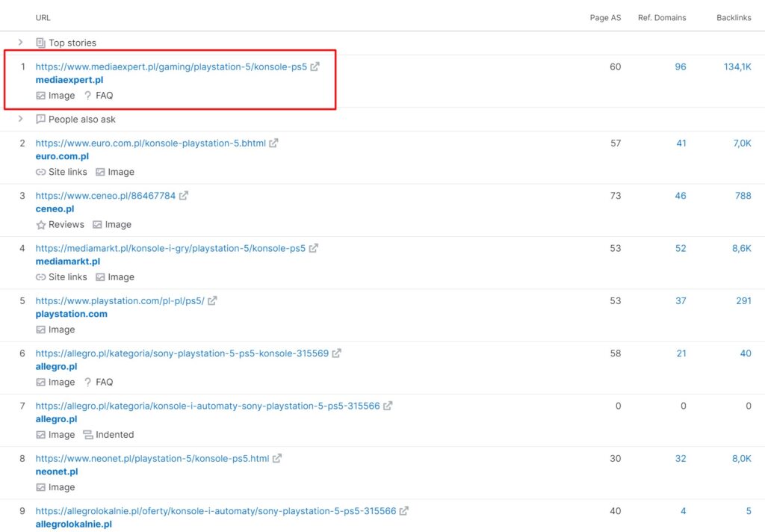Click the Reviews star icon for ceneo.pl
The image size is (765, 532).
(40, 224)
